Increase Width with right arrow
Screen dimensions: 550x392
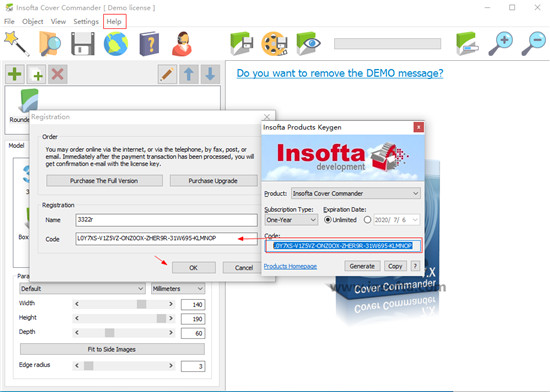pos(171,304)
